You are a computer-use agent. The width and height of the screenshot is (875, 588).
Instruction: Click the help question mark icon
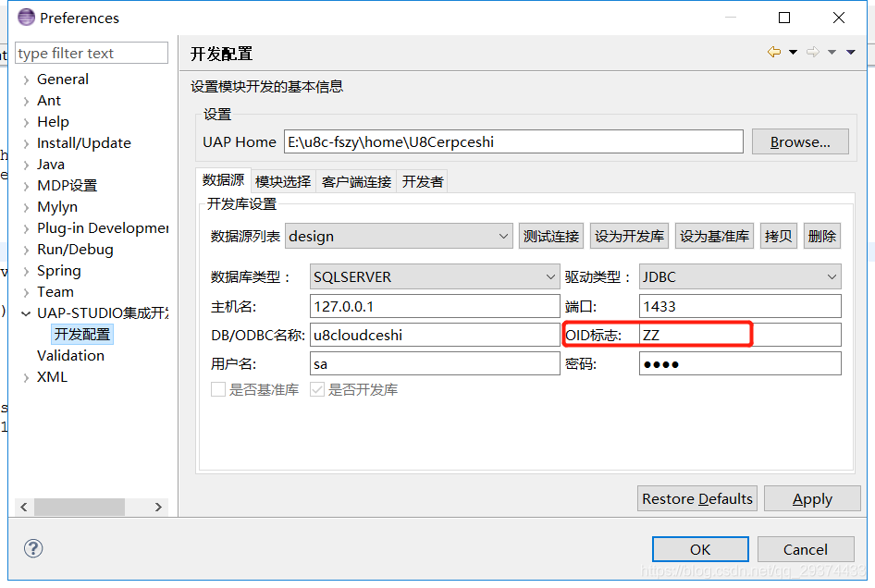(x=33, y=548)
